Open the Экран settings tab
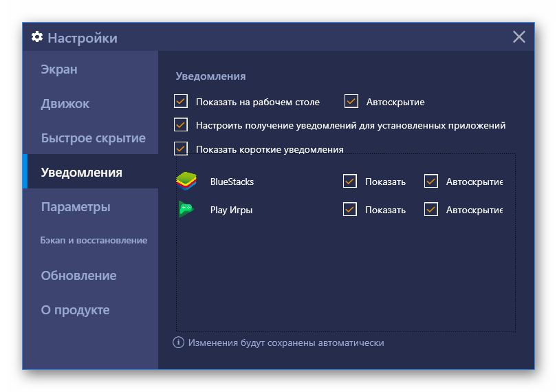Screen dimensions: 557x392 [x=91, y=69]
